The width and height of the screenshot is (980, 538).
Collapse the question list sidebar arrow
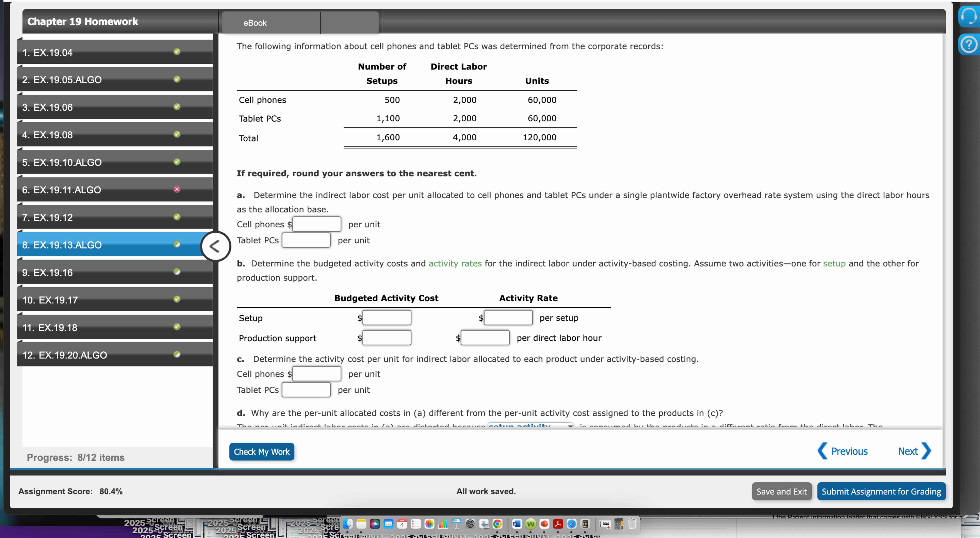tap(215, 246)
